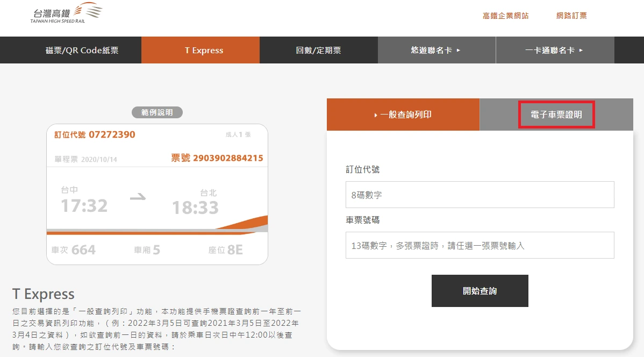The height and width of the screenshot is (357, 644).
Task: Click the T Express section heading
Action: 44,294
